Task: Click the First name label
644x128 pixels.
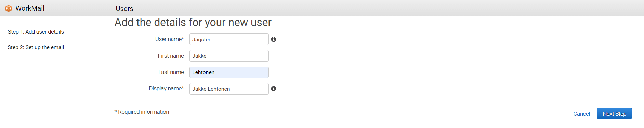Action: tap(171, 56)
